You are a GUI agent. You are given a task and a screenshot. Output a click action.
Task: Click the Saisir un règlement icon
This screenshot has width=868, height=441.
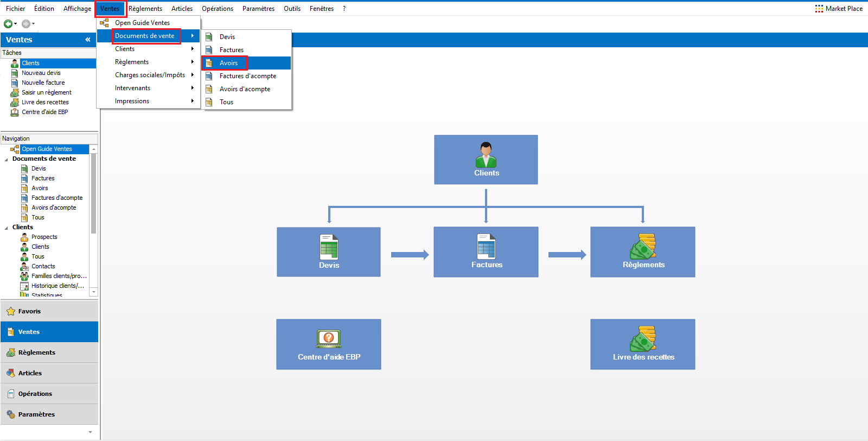(x=15, y=93)
